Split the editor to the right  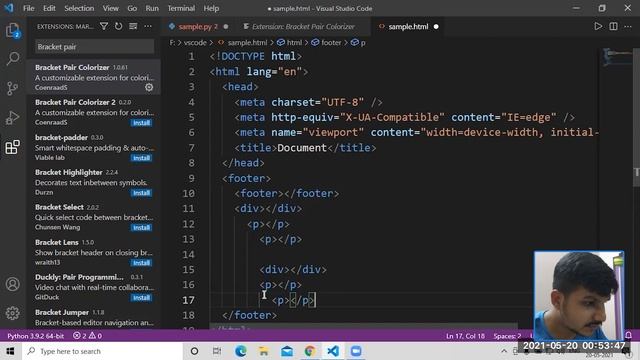coord(613,27)
